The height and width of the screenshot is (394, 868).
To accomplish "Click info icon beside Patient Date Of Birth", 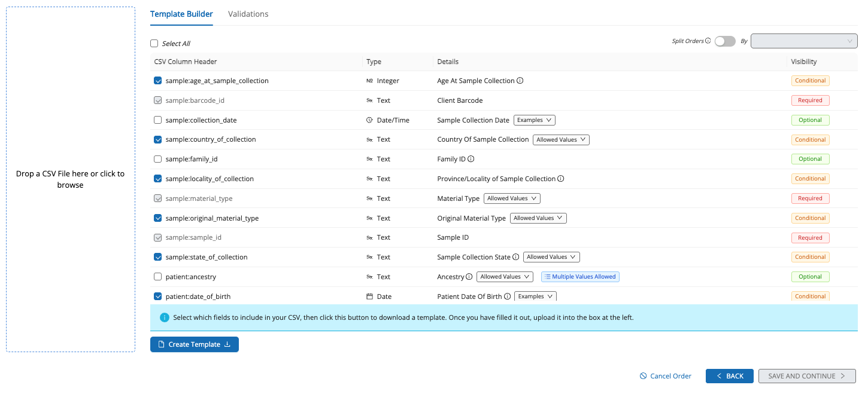I will (x=507, y=297).
